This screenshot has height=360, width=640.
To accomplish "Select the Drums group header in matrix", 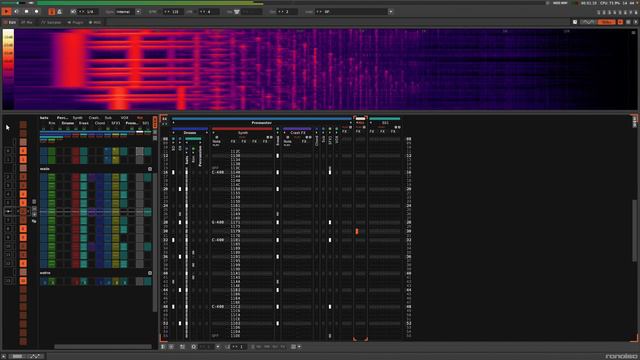I will click(67, 123).
